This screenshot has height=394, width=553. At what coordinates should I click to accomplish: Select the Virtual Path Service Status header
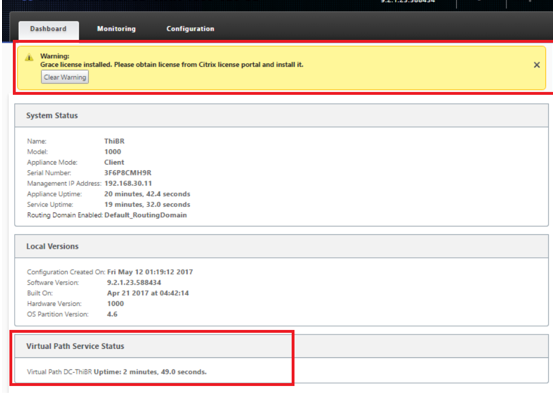(281, 346)
